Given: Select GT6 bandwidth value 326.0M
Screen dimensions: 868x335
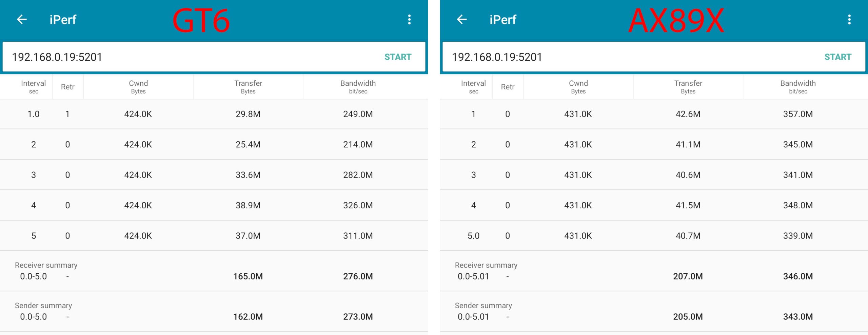Looking at the screenshot, I should tap(358, 205).
